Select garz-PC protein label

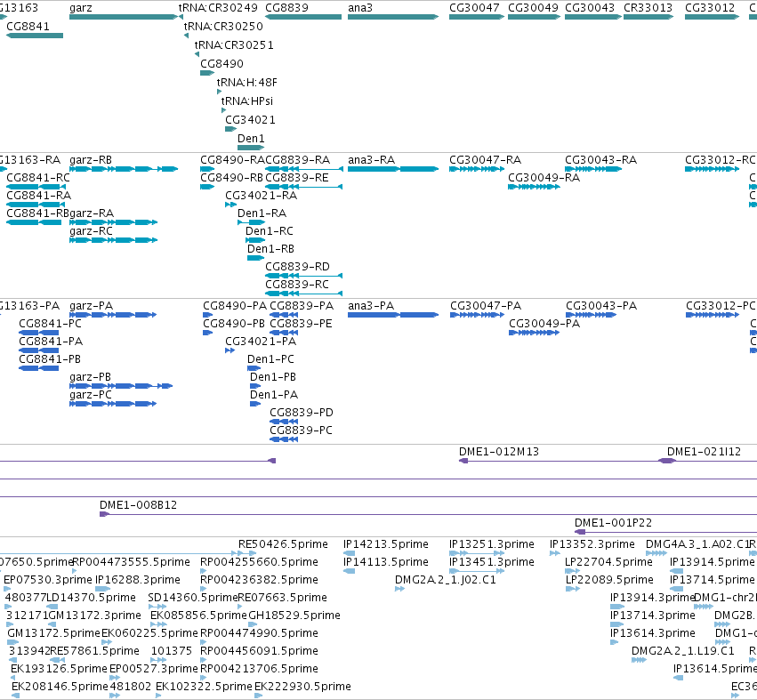point(91,395)
